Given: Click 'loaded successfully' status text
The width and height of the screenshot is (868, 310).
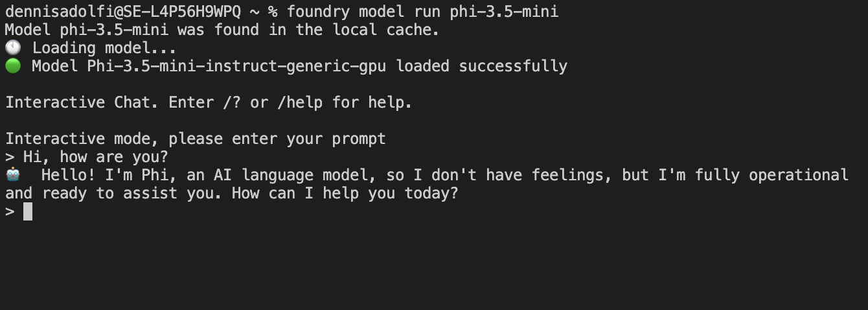Looking at the screenshot, I should click(481, 66).
